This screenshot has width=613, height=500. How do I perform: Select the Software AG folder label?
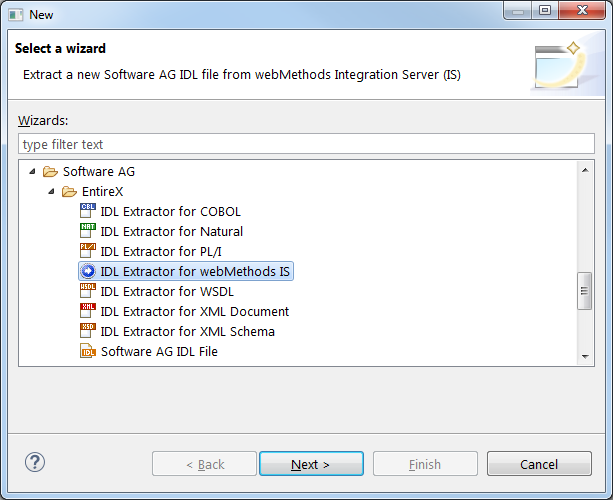pos(99,171)
